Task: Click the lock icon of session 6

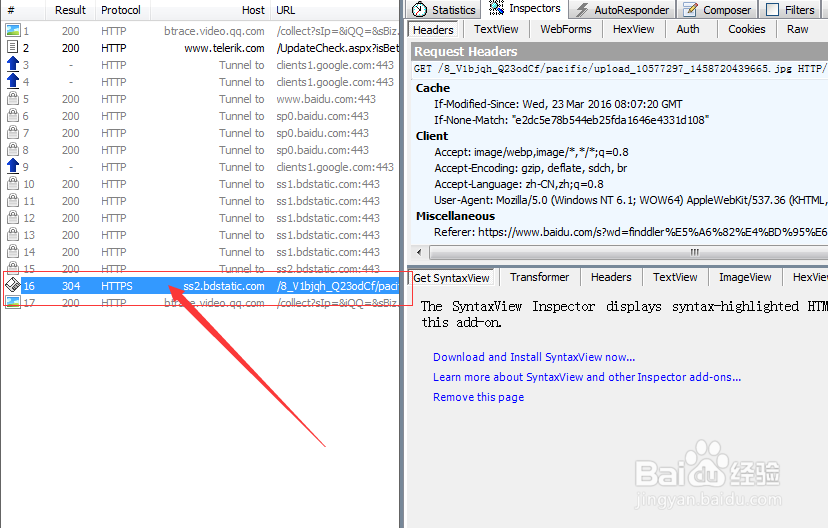Action: pos(13,116)
